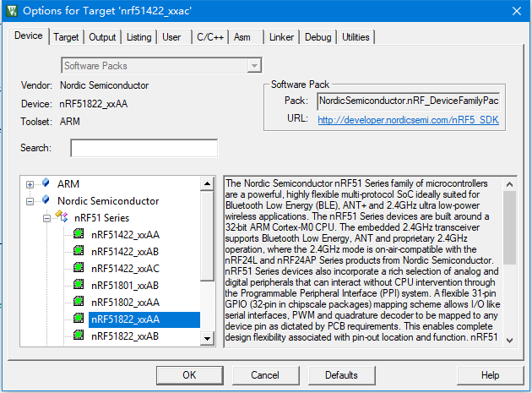Click the highlighted nRF51822_xxAA device entry
Image resolution: width=532 pixels, height=393 pixels.
pyautogui.click(x=144, y=319)
